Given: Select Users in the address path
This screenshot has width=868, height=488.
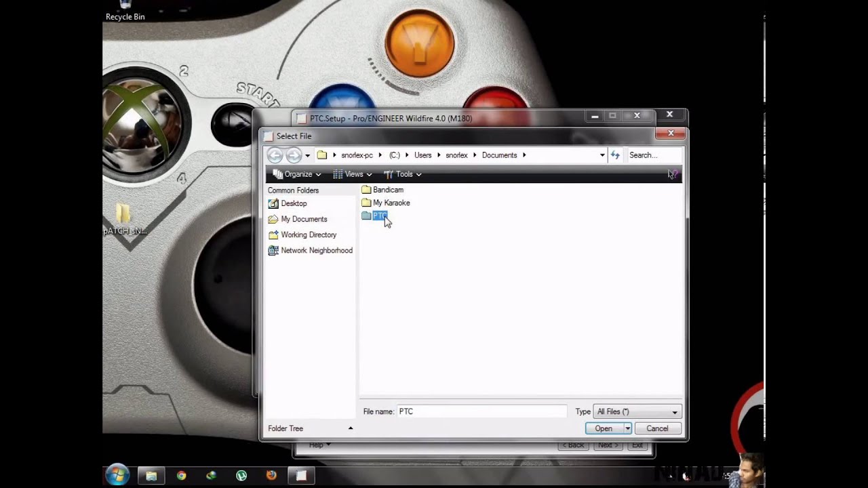Looking at the screenshot, I should 422,155.
